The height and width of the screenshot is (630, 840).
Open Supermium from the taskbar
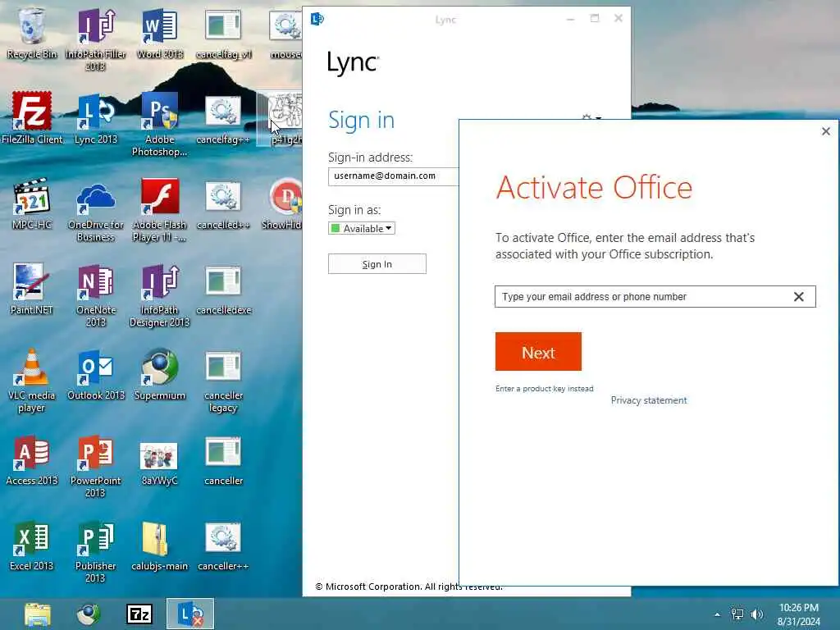(x=89, y=614)
